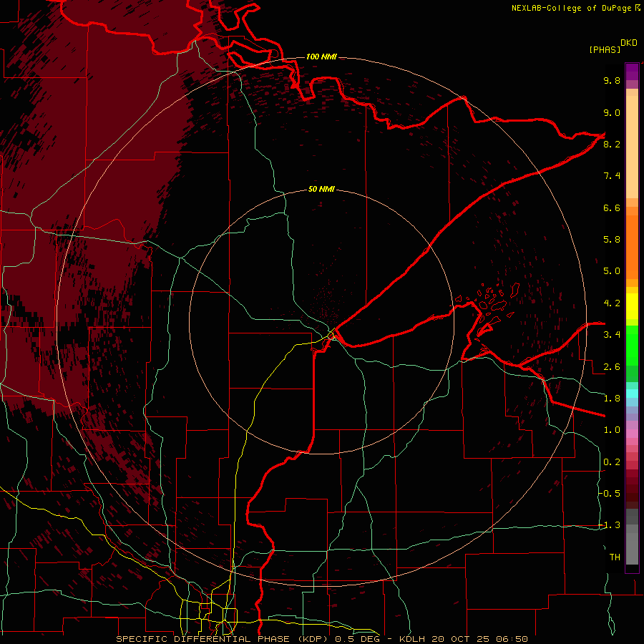Click the -0.5 legend value
Image resolution: width=644 pixels, height=644 pixels.
pos(610,494)
